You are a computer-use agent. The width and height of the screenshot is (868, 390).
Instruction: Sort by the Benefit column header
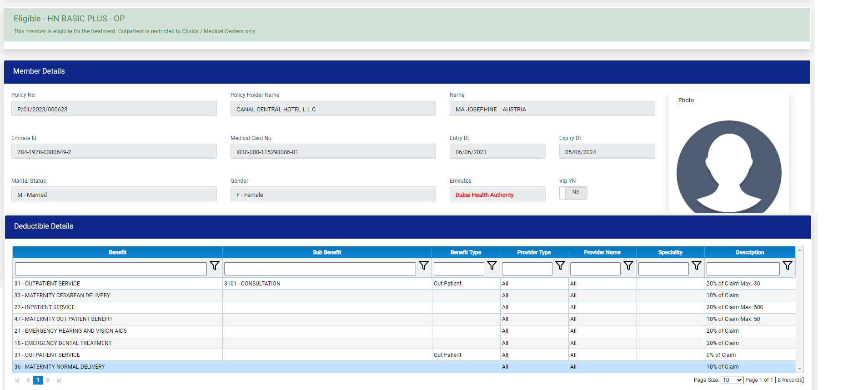pyautogui.click(x=117, y=252)
